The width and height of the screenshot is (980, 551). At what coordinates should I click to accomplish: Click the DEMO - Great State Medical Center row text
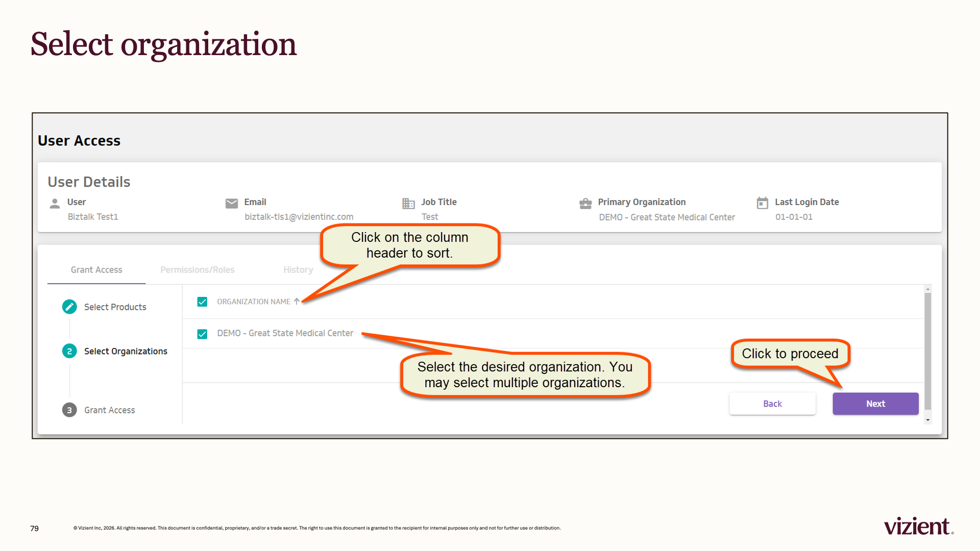click(285, 333)
